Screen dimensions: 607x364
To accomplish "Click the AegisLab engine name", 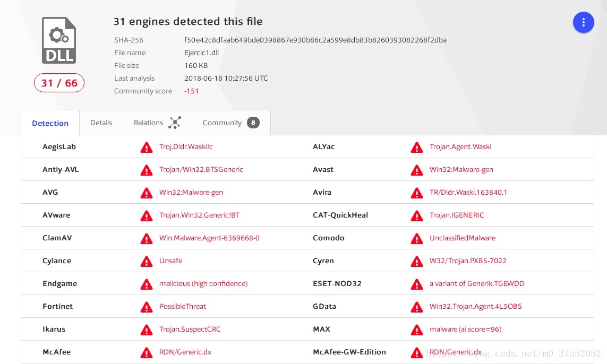I will tap(59, 146).
